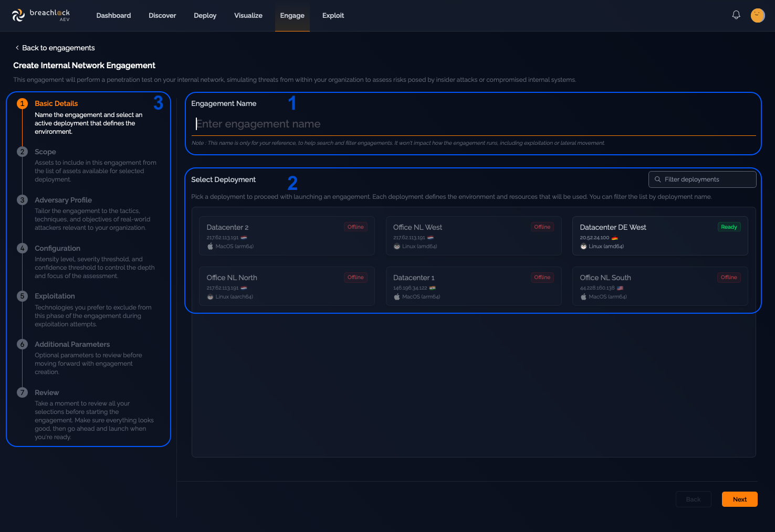This screenshot has height=532, width=775.
Task: Focus the Engagement Name input field
Action: click(473, 124)
